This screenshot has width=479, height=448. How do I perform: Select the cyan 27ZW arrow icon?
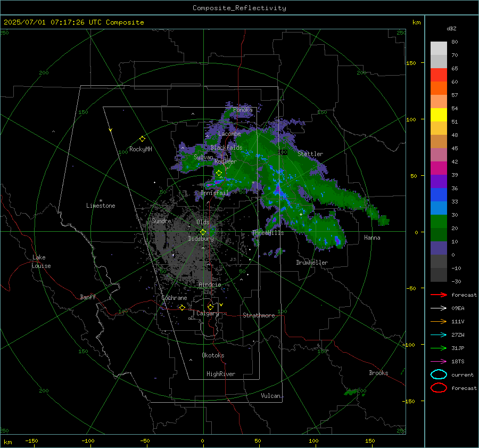(x=439, y=335)
